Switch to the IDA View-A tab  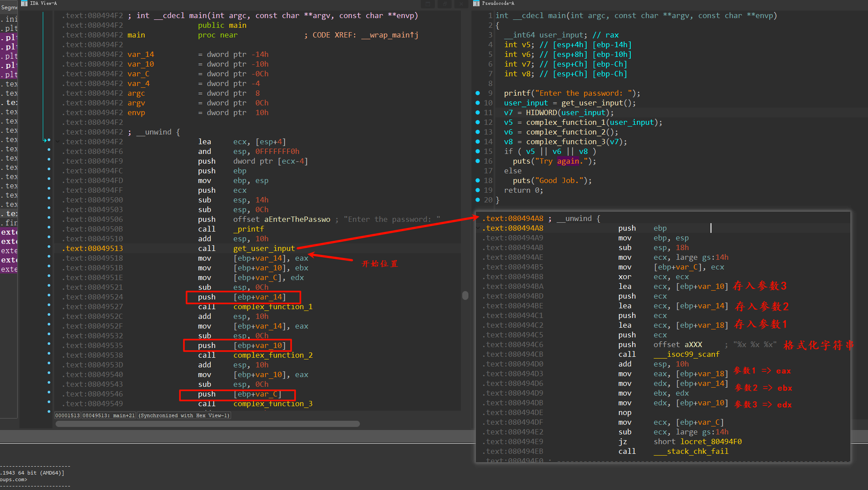[x=43, y=3]
